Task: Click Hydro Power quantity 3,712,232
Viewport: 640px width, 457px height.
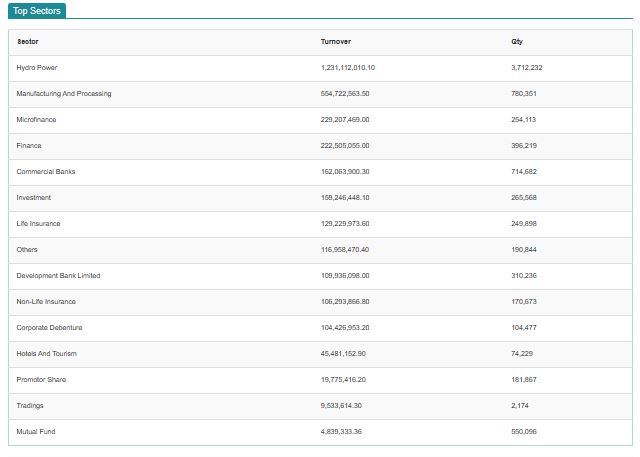Action: click(x=527, y=68)
